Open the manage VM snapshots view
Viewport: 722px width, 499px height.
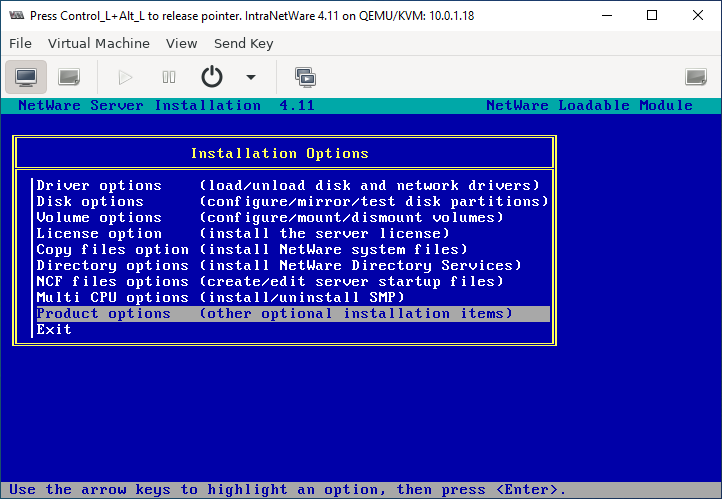[305, 77]
